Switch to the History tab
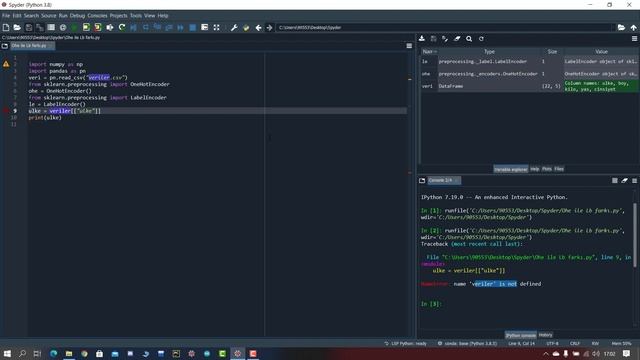This screenshot has height=360, width=640. 545,335
